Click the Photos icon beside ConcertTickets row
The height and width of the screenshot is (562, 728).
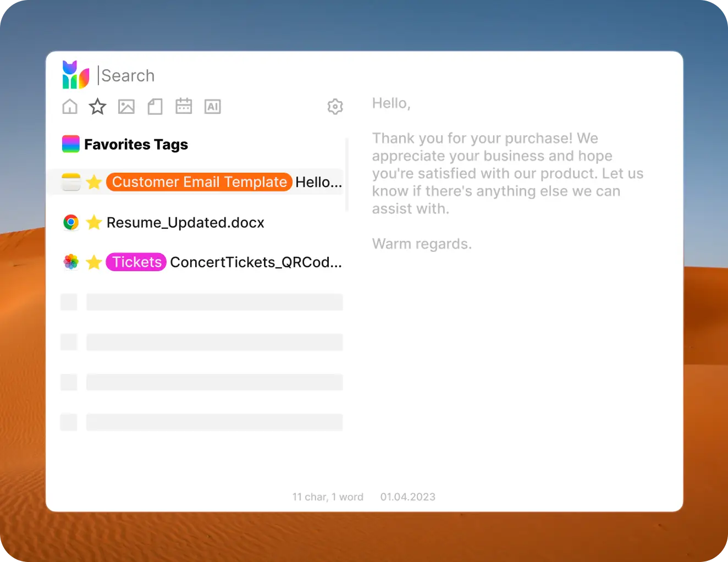coord(71,262)
